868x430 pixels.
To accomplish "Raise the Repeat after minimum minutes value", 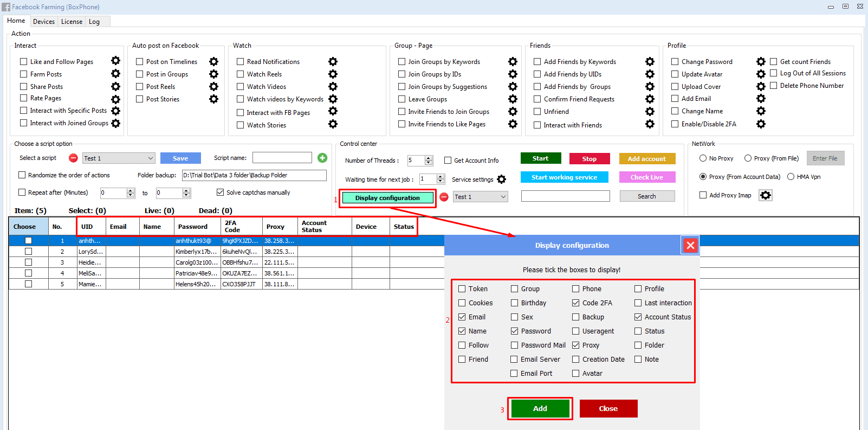I will (131, 190).
